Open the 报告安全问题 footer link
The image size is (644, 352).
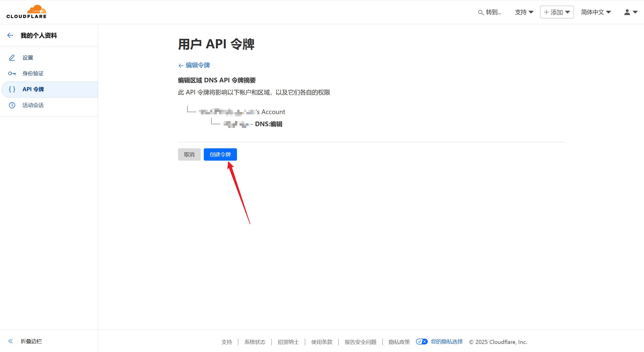pyautogui.click(x=360, y=342)
